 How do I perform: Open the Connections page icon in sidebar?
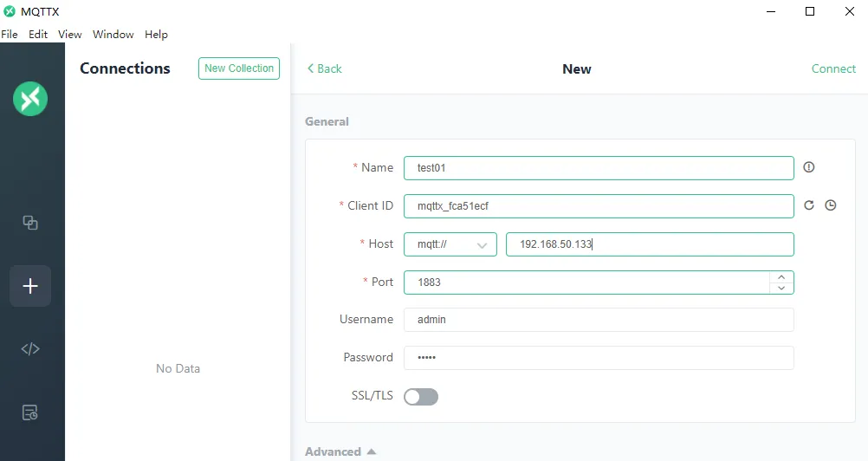point(30,223)
